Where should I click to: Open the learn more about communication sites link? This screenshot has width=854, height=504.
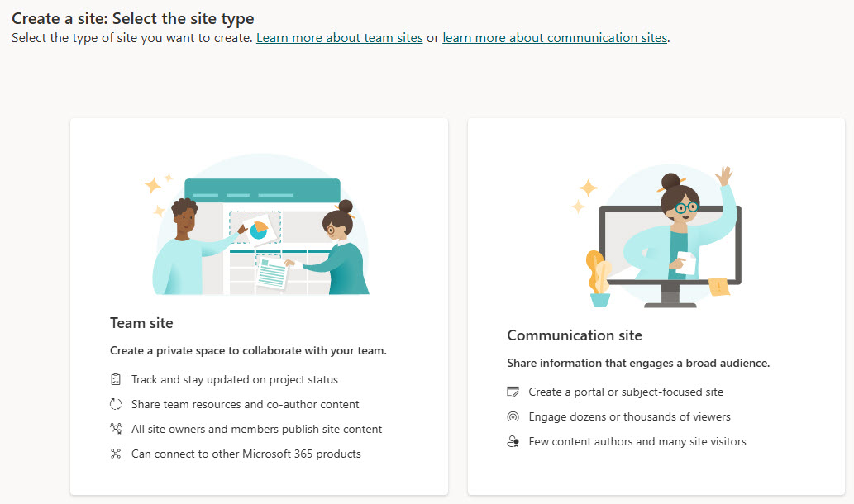pyautogui.click(x=554, y=37)
